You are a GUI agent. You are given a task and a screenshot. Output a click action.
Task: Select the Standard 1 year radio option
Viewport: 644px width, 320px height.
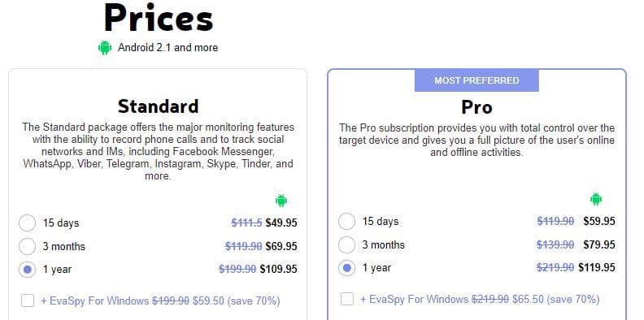(x=27, y=270)
